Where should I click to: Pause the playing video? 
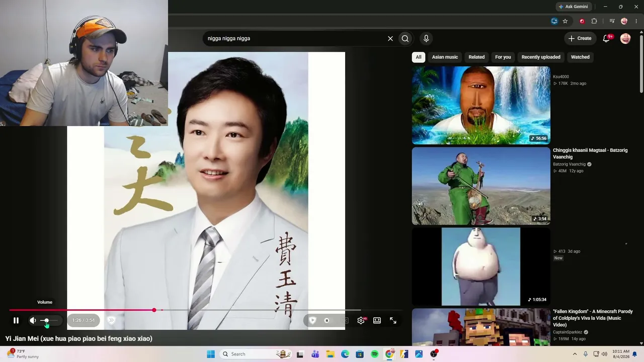pyautogui.click(x=16, y=320)
